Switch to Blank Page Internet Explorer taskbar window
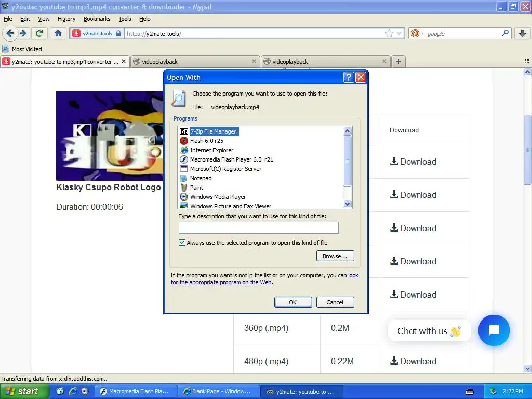This screenshot has height=399, width=532. click(219, 391)
